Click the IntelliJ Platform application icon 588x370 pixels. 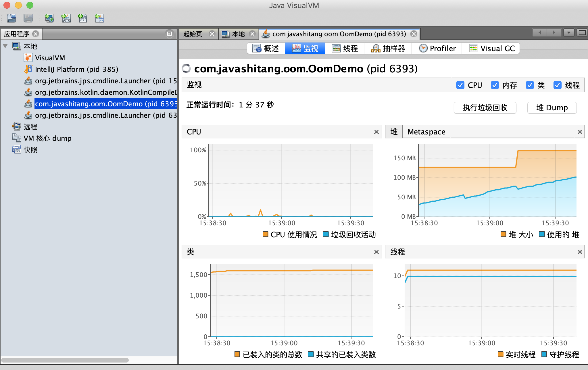pyautogui.click(x=28, y=69)
